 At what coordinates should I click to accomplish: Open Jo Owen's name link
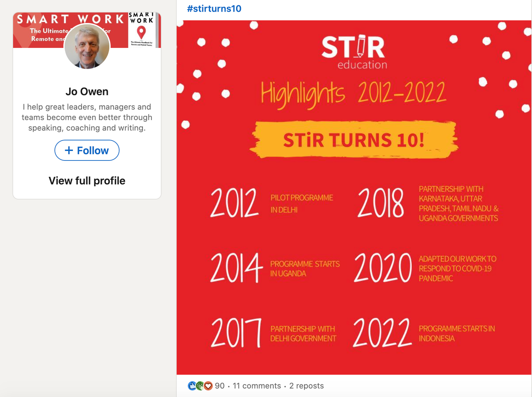[87, 92]
